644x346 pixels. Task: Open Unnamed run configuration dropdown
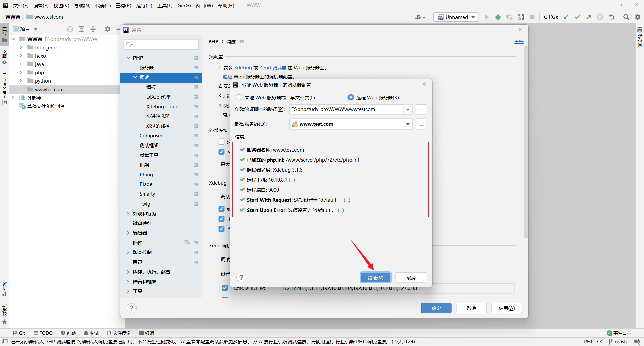pos(456,17)
